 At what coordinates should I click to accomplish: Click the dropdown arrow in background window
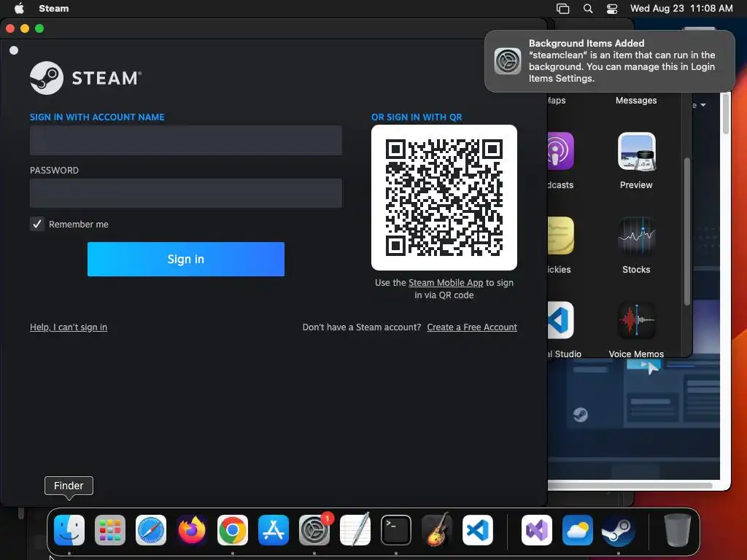click(x=703, y=105)
